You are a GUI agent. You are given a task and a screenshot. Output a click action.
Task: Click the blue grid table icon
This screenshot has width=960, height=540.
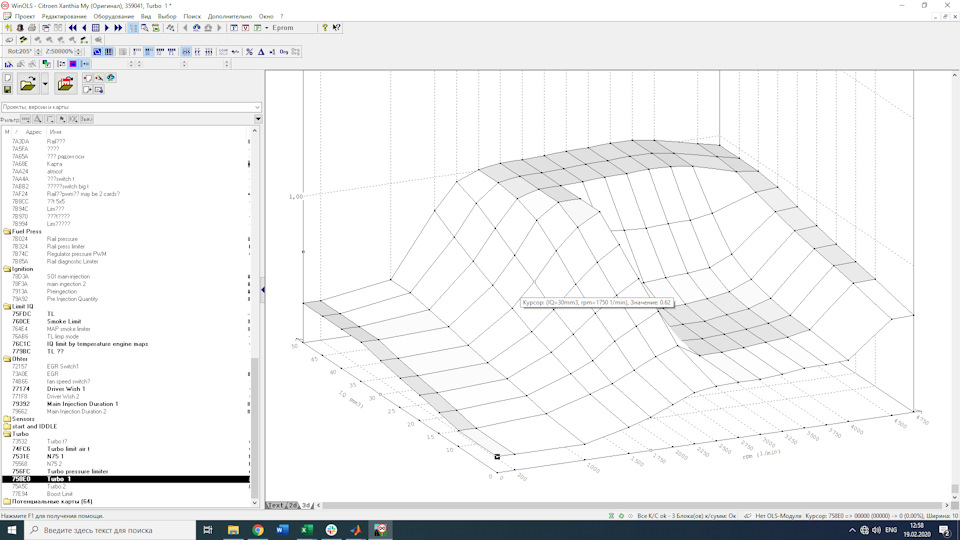point(96,28)
